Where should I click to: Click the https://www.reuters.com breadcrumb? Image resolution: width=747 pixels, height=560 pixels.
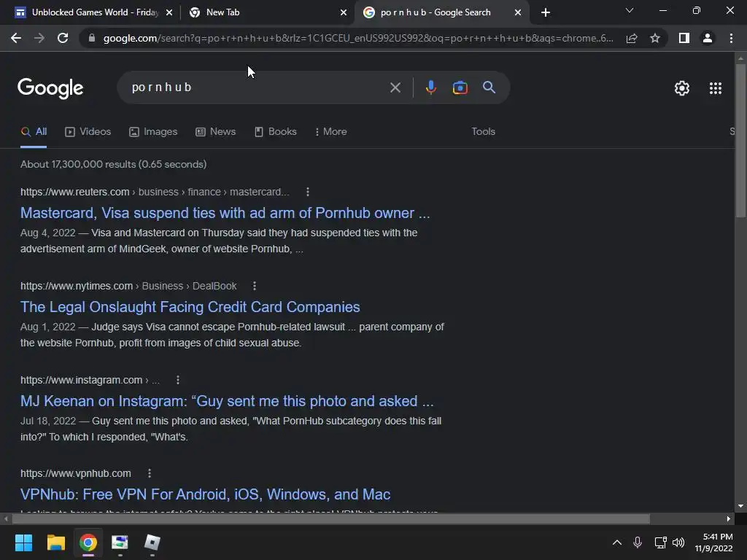(x=75, y=192)
